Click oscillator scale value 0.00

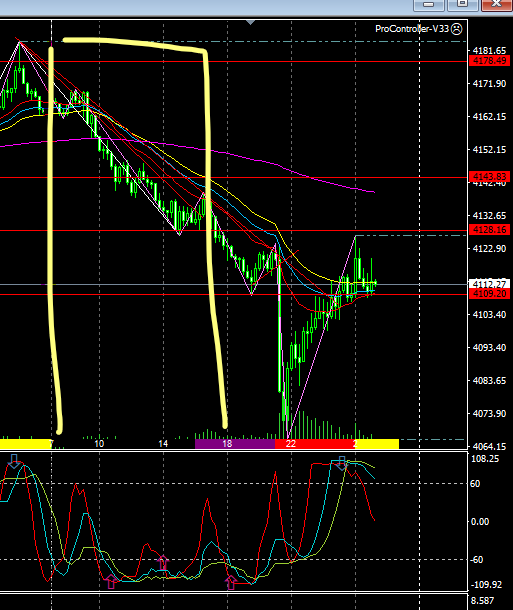click(x=480, y=522)
